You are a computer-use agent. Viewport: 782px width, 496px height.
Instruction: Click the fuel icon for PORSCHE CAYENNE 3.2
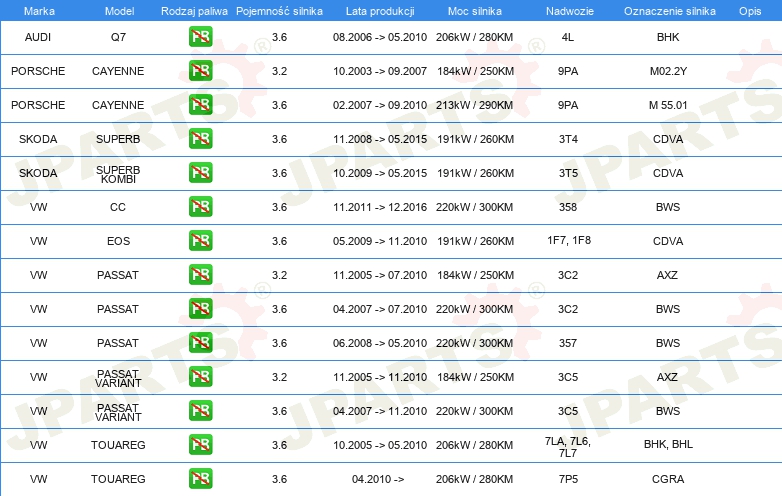[200, 70]
